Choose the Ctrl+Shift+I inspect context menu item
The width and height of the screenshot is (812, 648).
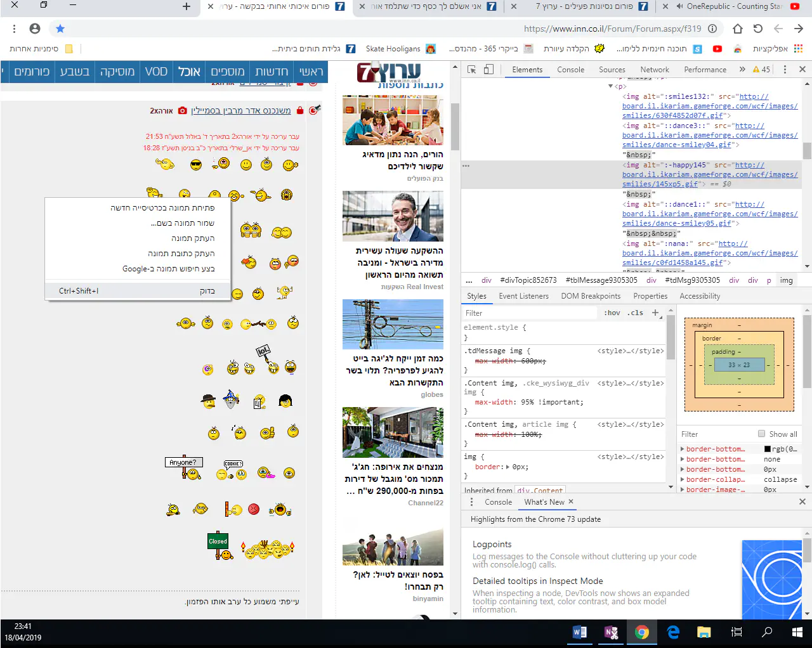pyautogui.click(x=137, y=291)
